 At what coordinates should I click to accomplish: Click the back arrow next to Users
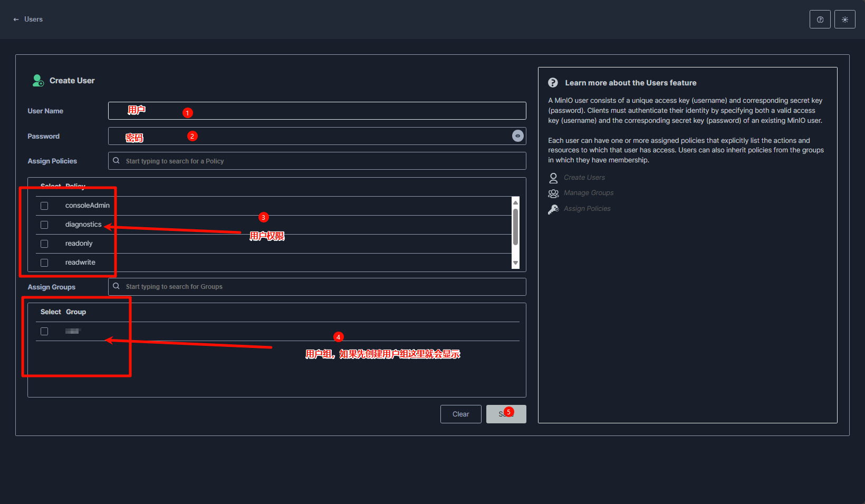pyautogui.click(x=16, y=20)
